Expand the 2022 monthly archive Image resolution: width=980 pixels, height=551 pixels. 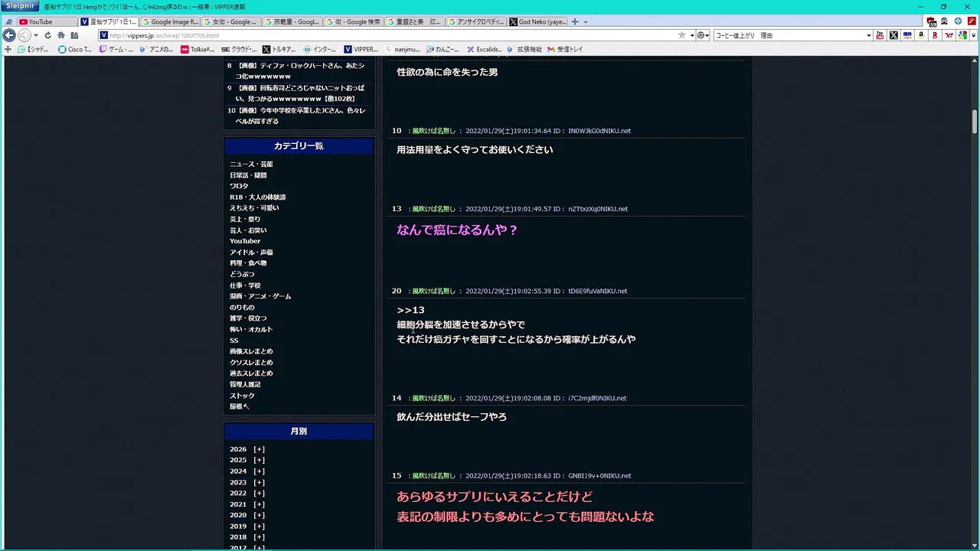click(x=260, y=493)
